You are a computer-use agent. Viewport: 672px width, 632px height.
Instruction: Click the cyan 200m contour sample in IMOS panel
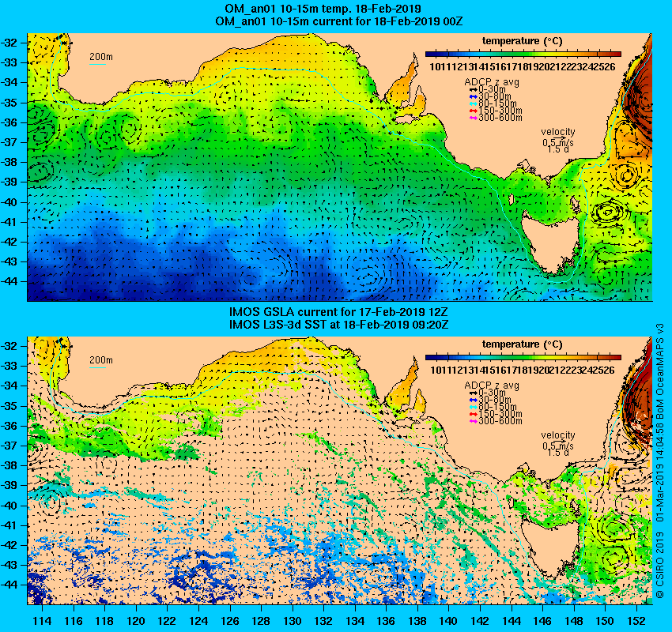point(97,368)
